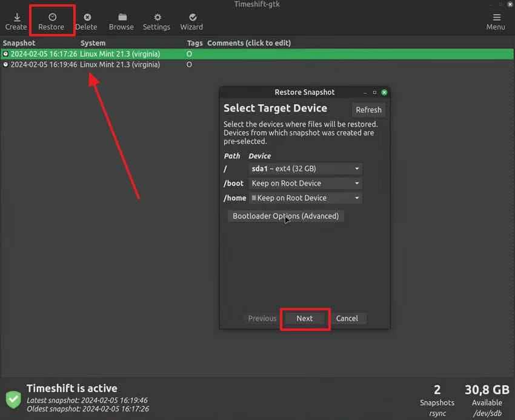Viewport: 515px width, 420px height.
Task: Select highlighted snapshot 2024-02-05 16:17:26
Action: click(x=257, y=54)
